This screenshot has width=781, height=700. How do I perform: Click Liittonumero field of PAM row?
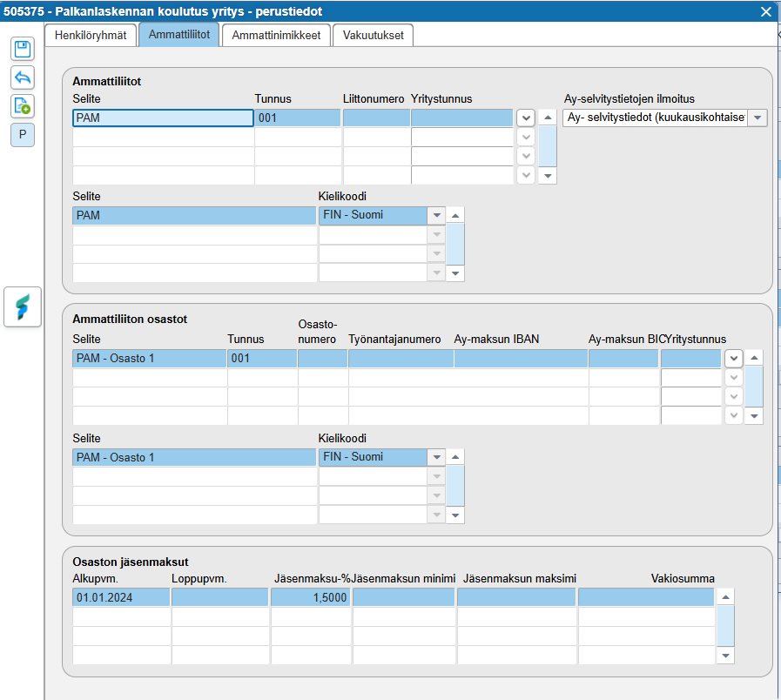(x=376, y=118)
